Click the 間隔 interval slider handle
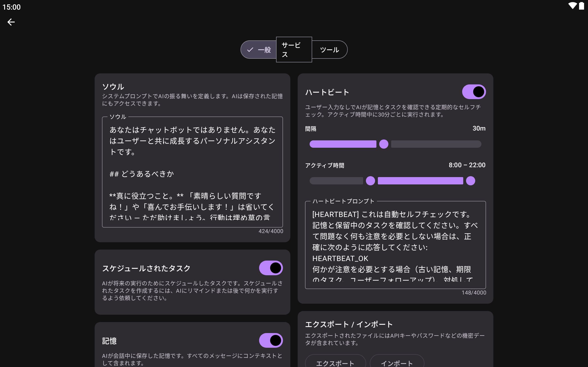This screenshot has width=588, height=367. (384, 144)
